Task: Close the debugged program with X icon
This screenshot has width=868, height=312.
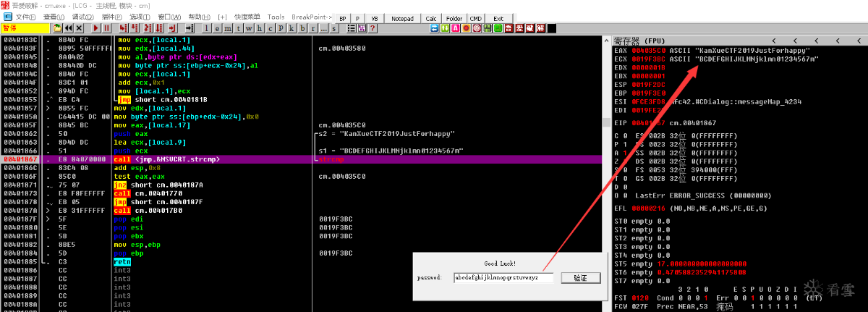Action: [x=79, y=28]
